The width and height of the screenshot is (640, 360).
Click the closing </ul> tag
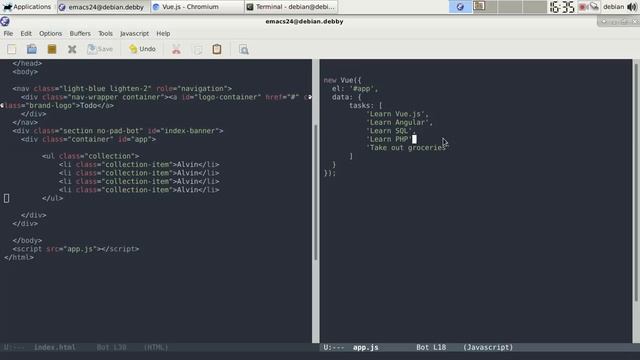click(x=52, y=198)
